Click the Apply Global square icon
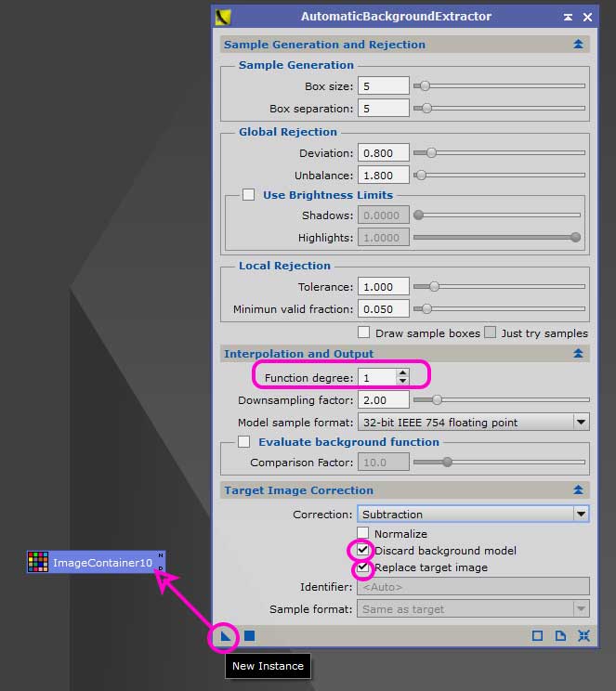The height and width of the screenshot is (691, 616). [250, 635]
